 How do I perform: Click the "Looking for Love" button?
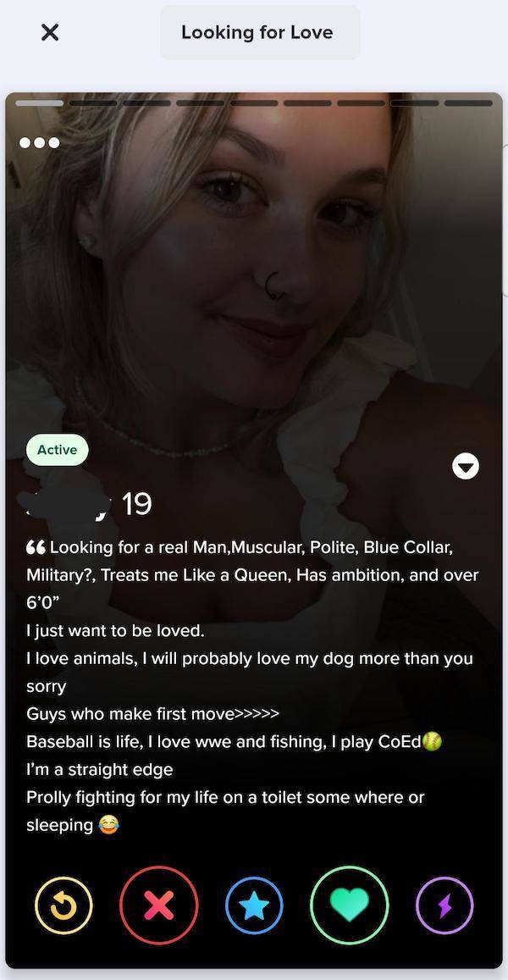coord(259,32)
